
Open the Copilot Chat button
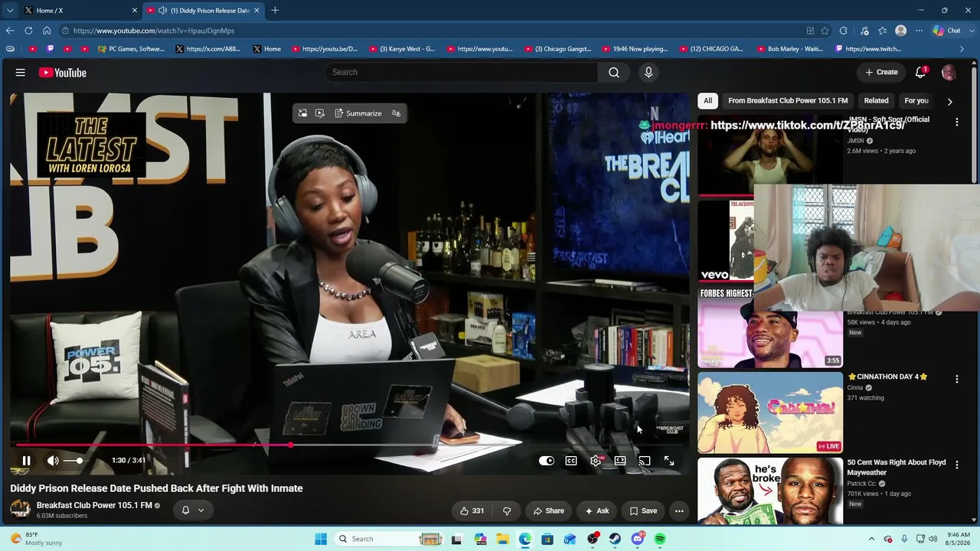(947, 31)
